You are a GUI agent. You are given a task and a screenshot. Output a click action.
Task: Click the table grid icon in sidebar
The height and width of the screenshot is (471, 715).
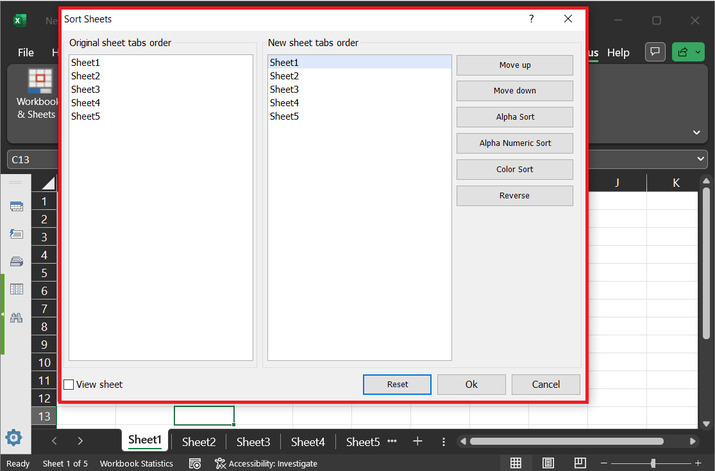(x=16, y=289)
